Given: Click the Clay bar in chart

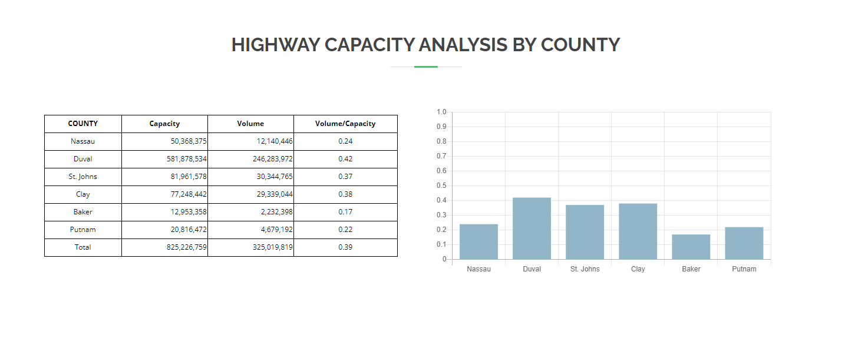Looking at the screenshot, I should click(638, 231).
